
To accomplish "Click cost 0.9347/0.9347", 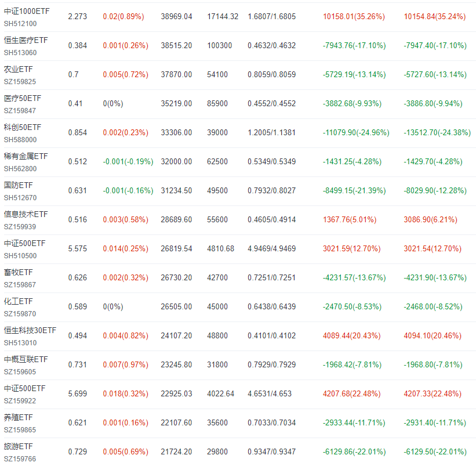I will [x=272, y=451].
